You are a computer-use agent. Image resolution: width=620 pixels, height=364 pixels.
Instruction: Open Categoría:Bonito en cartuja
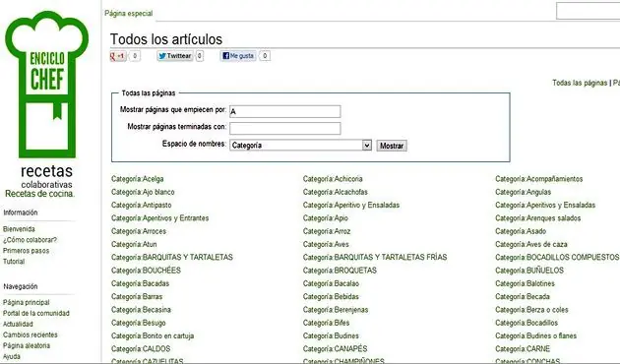(x=153, y=335)
